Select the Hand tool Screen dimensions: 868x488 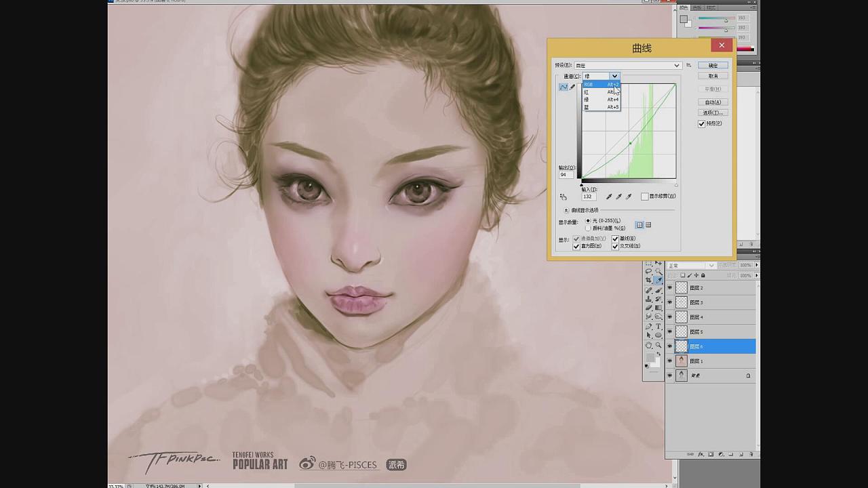point(649,345)
